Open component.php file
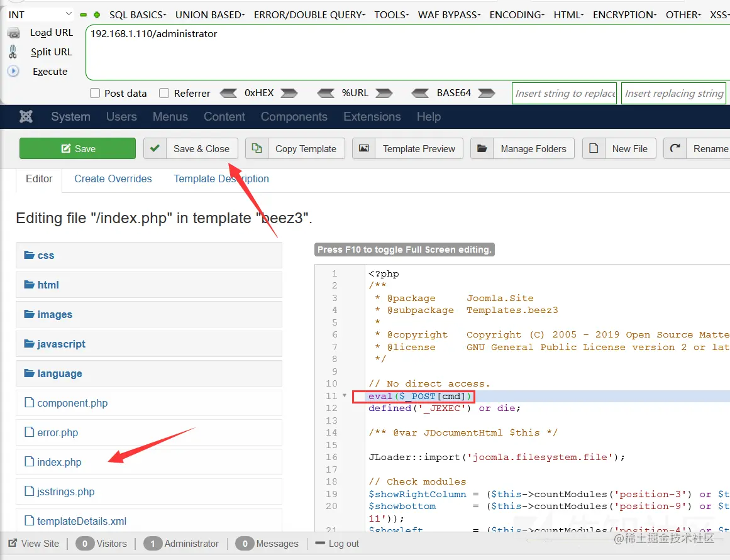Viewport: 730px width, 560px height. pyautogui.click(x=149, y=403)
